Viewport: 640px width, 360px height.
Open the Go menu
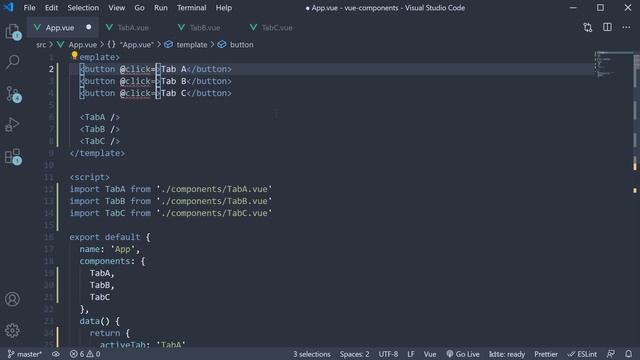139,8
